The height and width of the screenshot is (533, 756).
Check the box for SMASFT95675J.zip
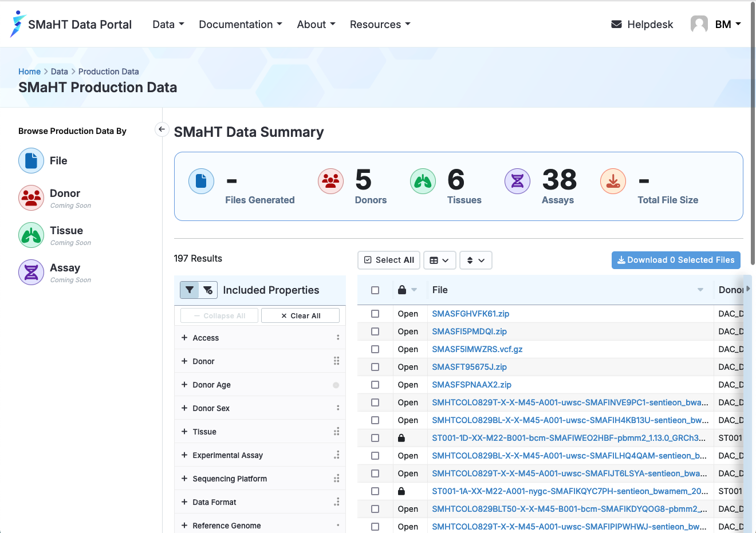click(x=375, y=367)
